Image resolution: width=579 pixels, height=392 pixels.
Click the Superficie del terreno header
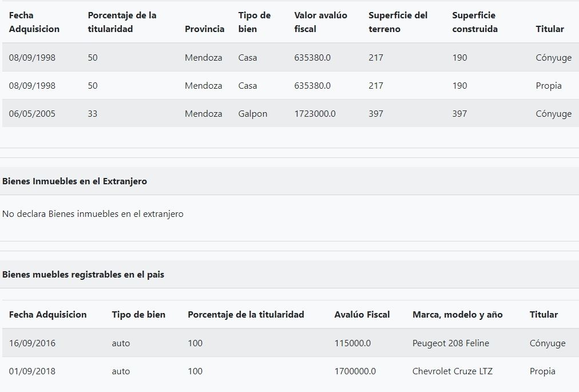398,22
